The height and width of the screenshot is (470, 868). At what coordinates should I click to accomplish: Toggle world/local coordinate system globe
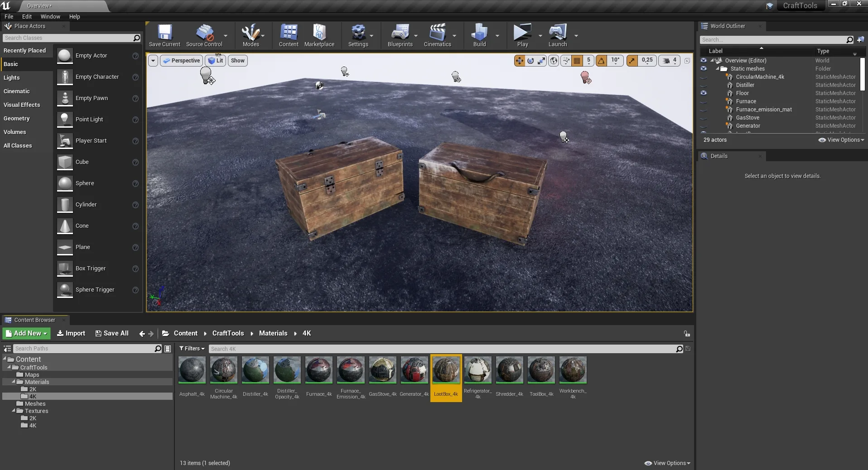(x=554, y=61)
